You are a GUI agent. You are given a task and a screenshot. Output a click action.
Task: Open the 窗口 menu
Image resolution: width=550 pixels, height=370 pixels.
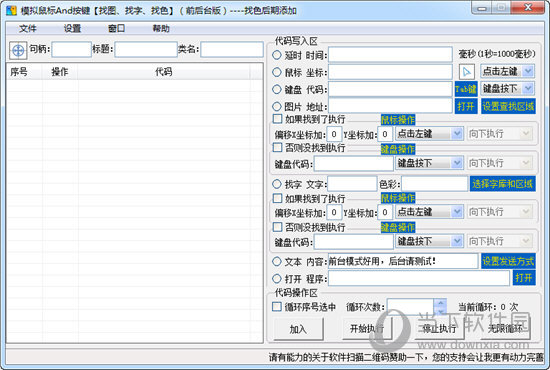tap(116, 28)
